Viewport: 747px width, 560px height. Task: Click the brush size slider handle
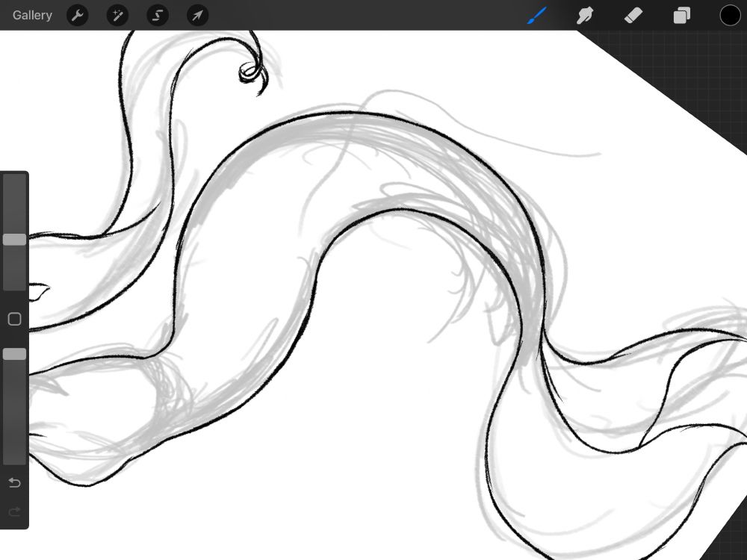pos(14,240)
